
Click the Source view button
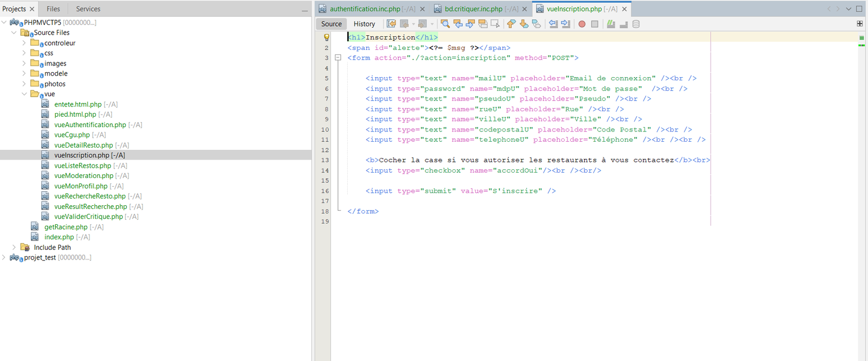[x=331, y=24]
